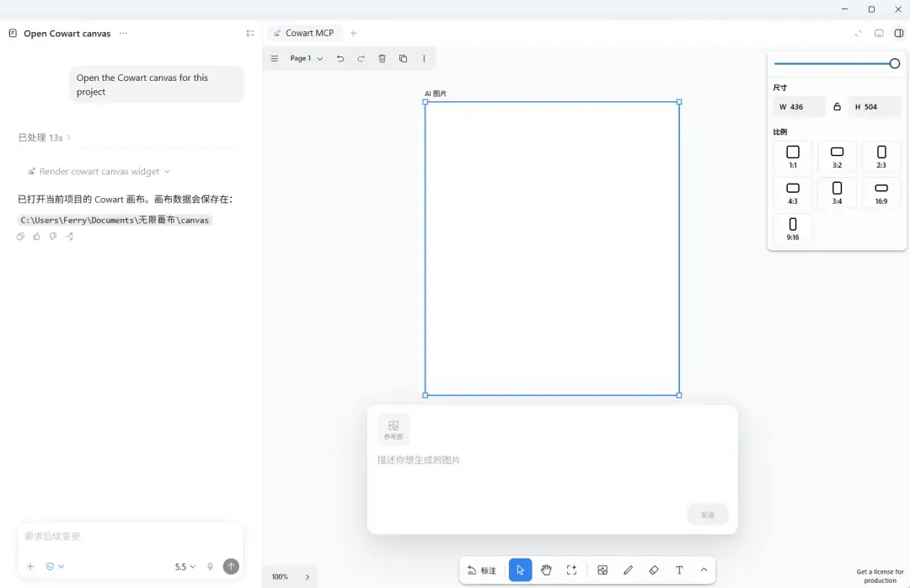This screenshot has height=588, width=910.
Task: Add an attachment with the plus icon
Action: (x=30, y=567)
